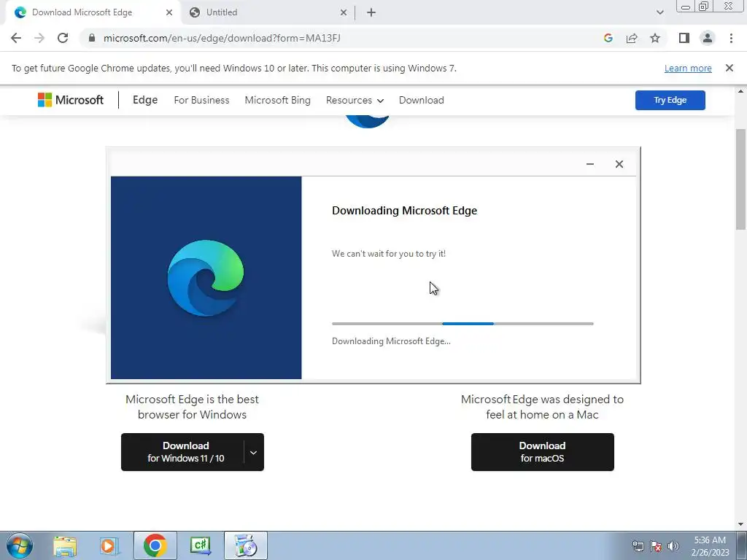View site info via the lock icon
The image size is (747, 560).
pyautogui.click(x=92, y=38)
